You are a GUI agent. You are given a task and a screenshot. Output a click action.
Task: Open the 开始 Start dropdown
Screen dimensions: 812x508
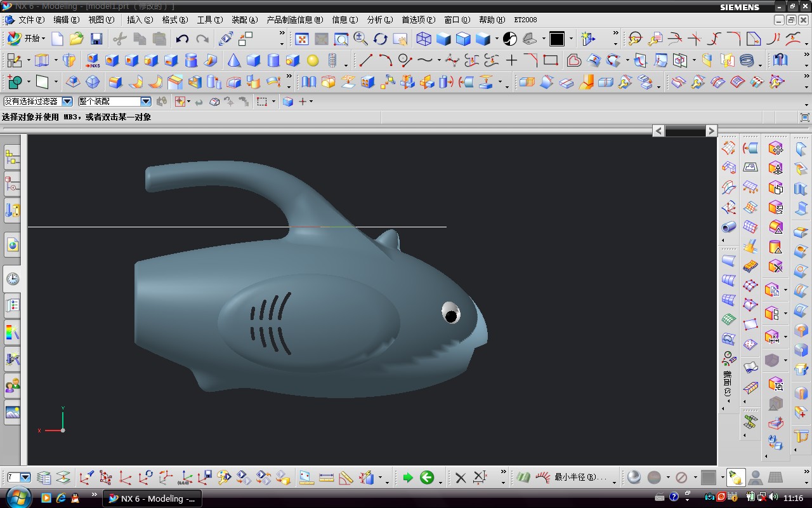click(x=26, y=39)
